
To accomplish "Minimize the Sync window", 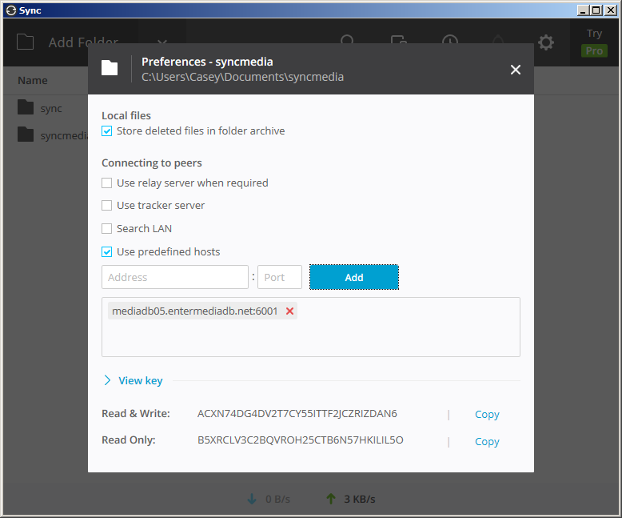I will (x=583, y=10).
